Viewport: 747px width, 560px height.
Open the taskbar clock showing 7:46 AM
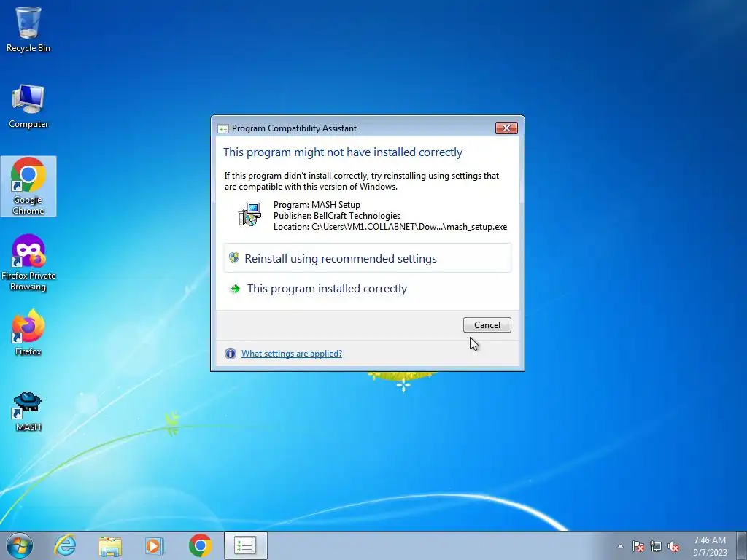pos(710,546)
